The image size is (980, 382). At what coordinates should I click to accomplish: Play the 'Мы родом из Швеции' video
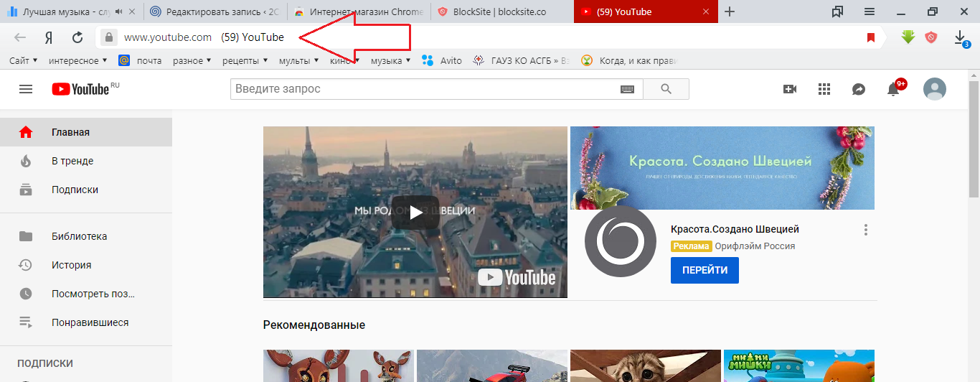tap(415, 212)
